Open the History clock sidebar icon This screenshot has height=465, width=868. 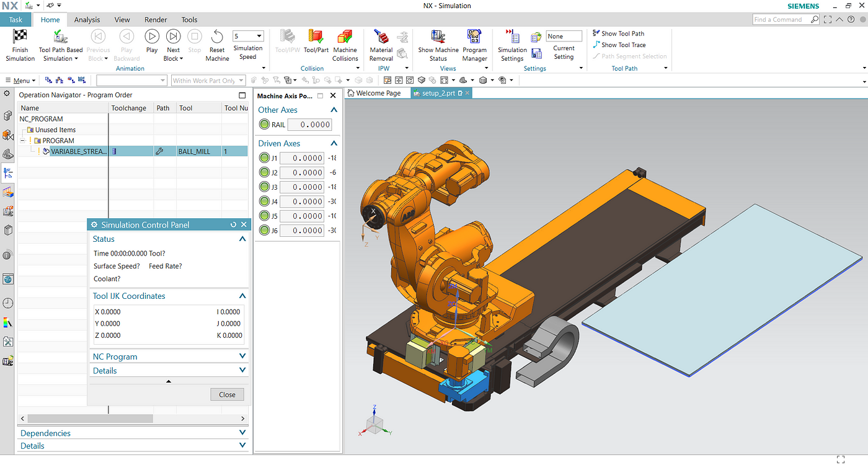pos(8,303)
